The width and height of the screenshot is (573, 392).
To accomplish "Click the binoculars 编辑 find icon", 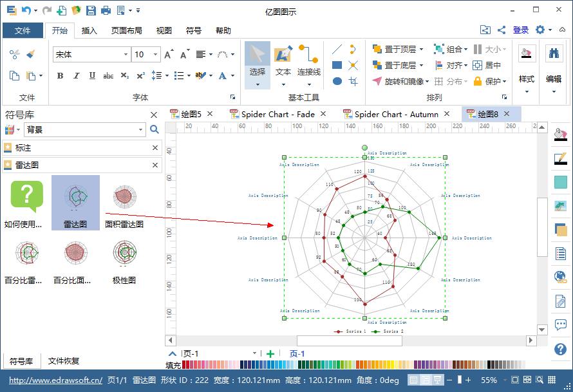I will point(554,55).
